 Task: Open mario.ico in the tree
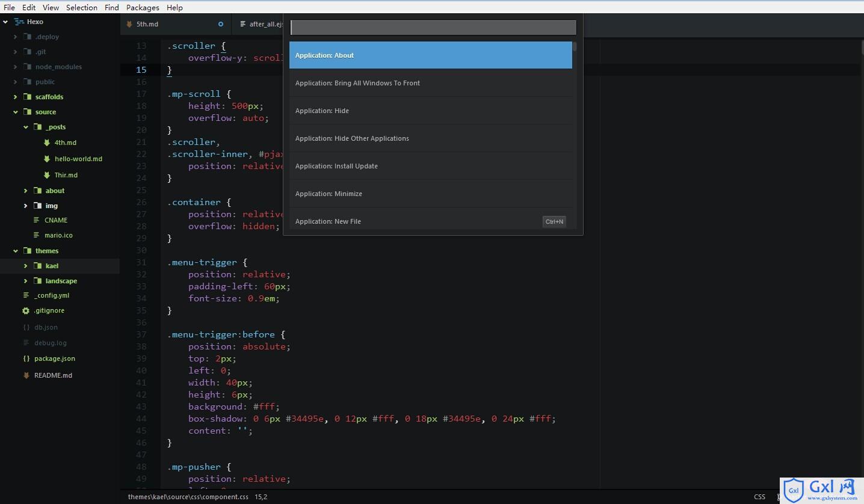[58, 235]
